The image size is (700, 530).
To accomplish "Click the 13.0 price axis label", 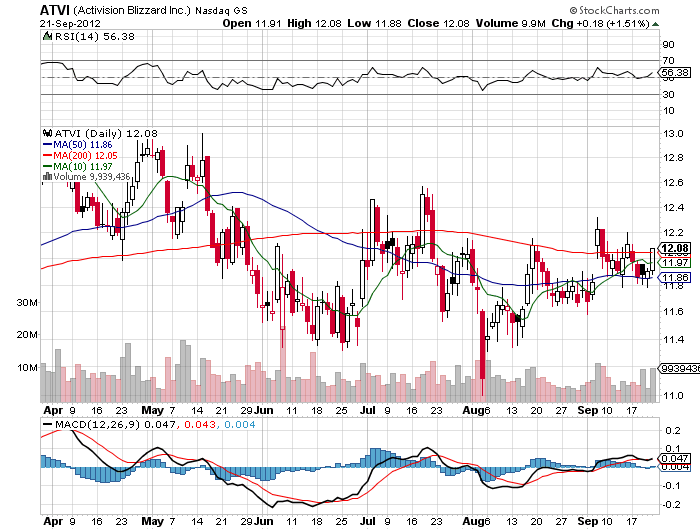I will point(673,134).
